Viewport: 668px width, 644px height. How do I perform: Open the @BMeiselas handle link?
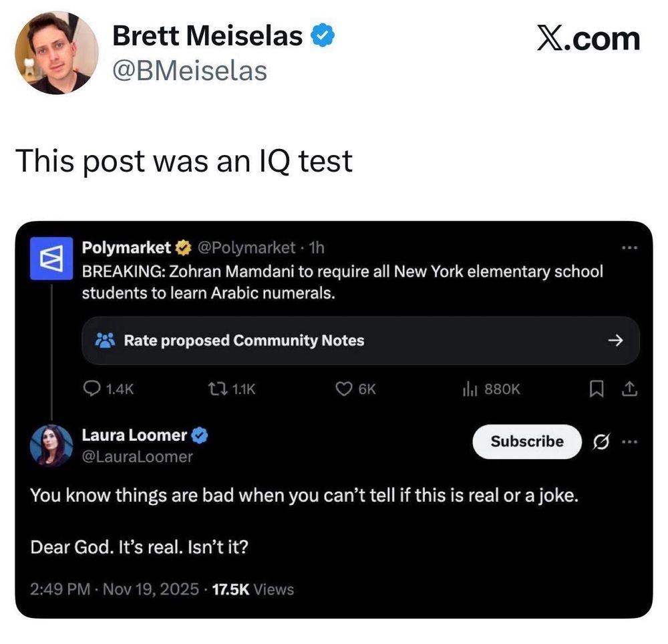pos(190,70)
